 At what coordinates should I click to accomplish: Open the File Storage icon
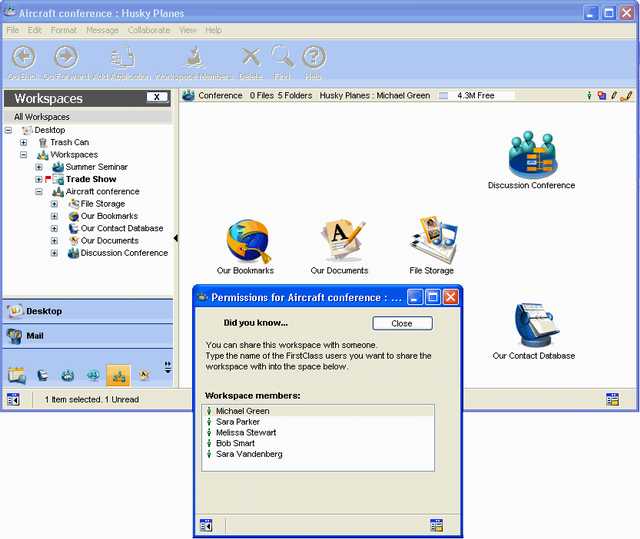pyautogui.click(x=432, y=241)
